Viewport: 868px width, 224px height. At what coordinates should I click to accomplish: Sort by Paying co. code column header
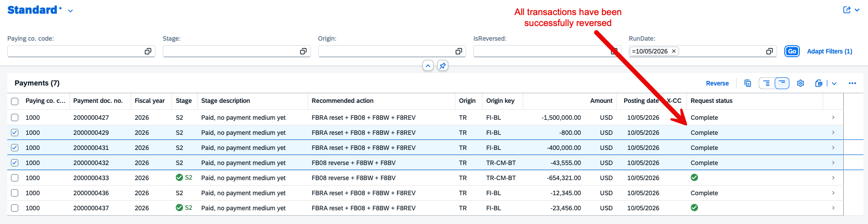coord(45,101)
